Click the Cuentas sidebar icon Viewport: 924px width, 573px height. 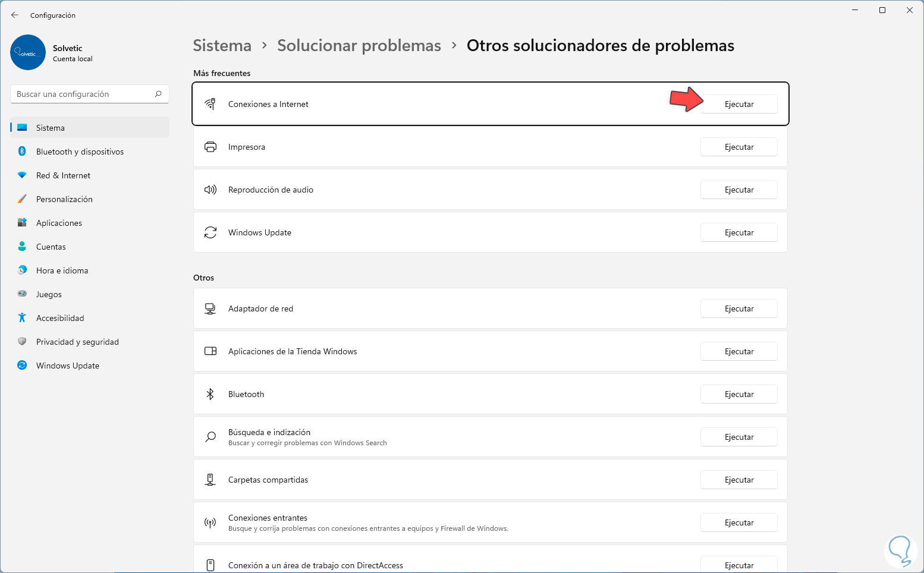coord(22,247)
